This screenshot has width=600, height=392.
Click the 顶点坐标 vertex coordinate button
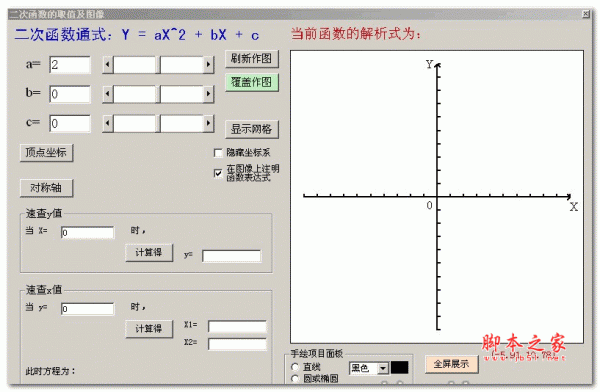pos(46,152)
